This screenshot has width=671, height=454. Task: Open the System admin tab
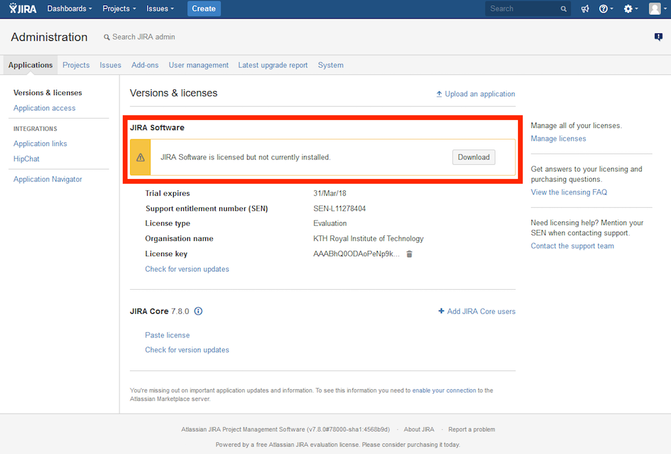pos(330,65)
